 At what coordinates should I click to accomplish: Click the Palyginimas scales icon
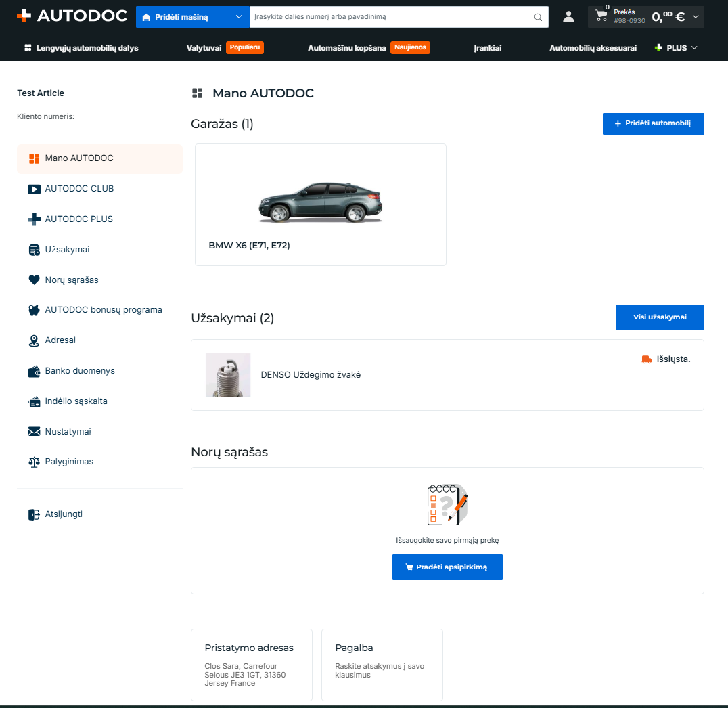(34, 462)
